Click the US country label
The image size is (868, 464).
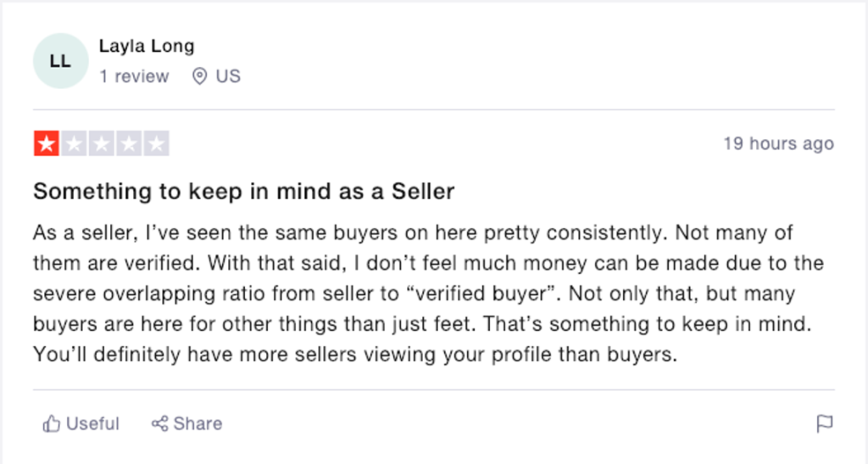point(228,76)
